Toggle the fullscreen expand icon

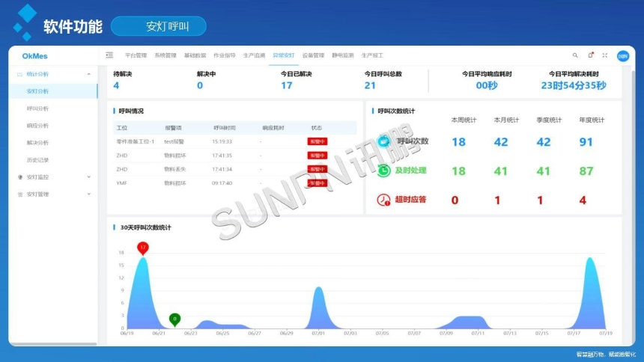(x=605, y=55)
